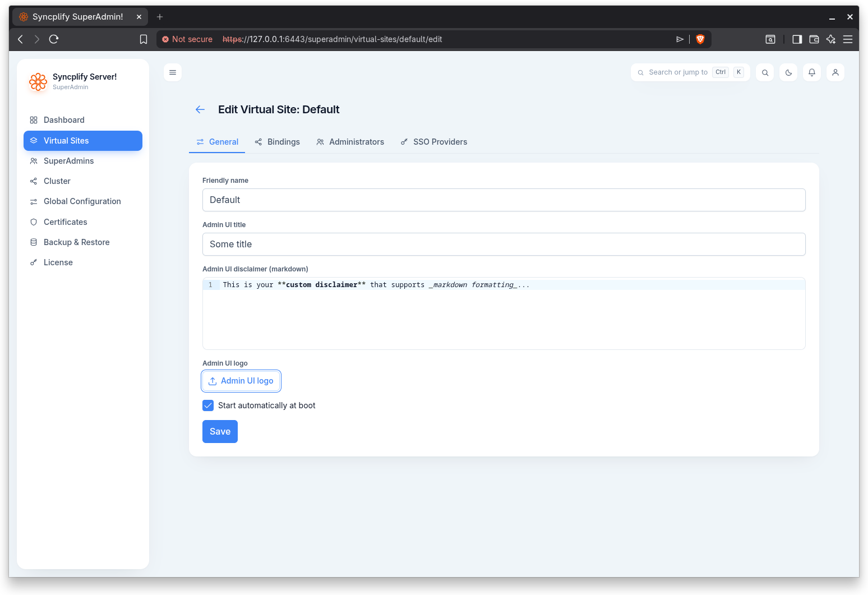Image resolution: width=868 pixels, height=595 pixels.
Task: Open Global Configuration
Action: pos(83,201)
